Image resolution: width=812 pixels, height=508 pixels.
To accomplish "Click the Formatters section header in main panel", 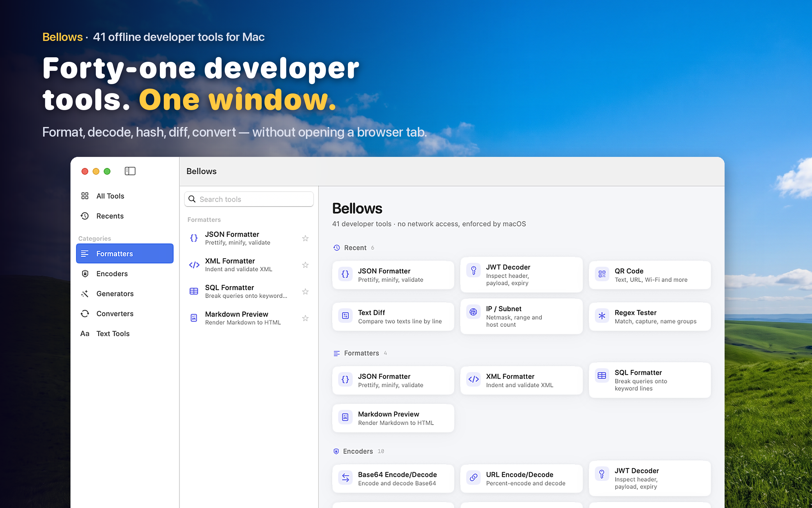I will pos(360,353).
